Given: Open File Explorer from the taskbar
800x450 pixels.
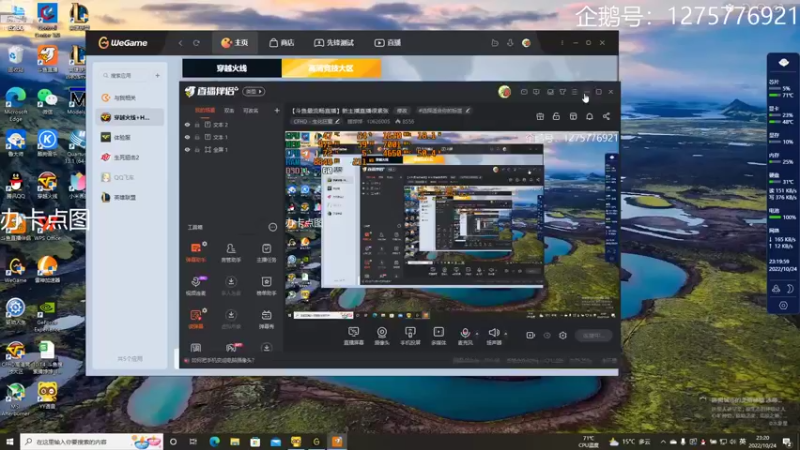Looking at the screenshot, I should [x=235, y=442].
